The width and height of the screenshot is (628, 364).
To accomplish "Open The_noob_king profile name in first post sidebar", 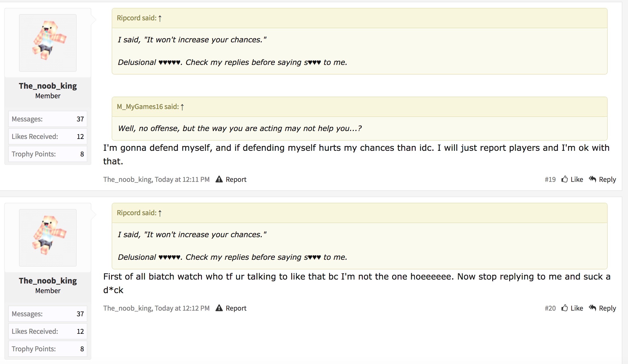I will pos(48,86).
